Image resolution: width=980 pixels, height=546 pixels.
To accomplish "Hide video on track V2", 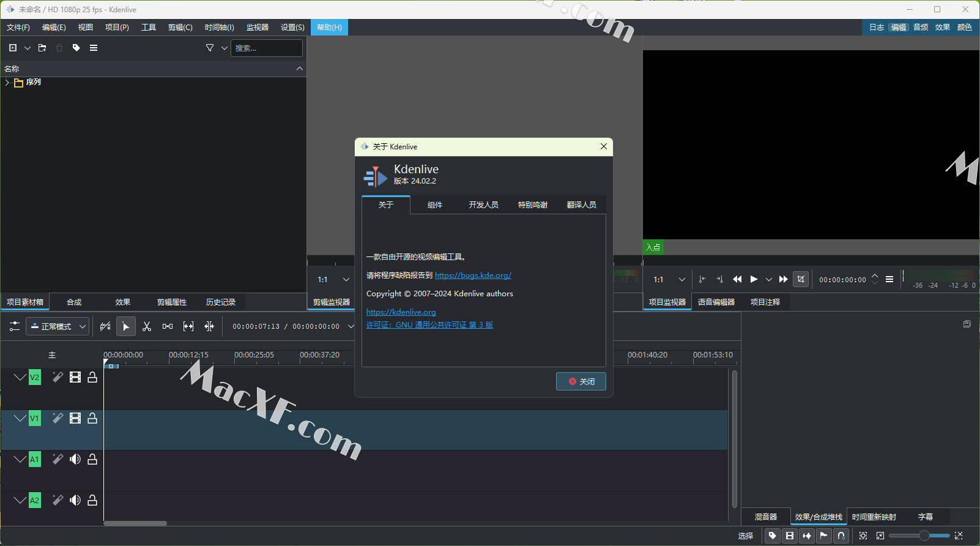I will (x=75, y=377).
